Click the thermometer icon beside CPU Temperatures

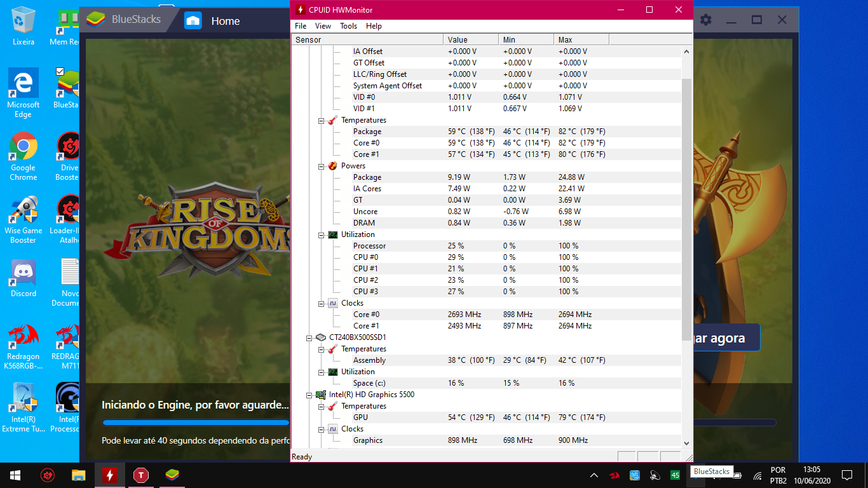(332, 120)
